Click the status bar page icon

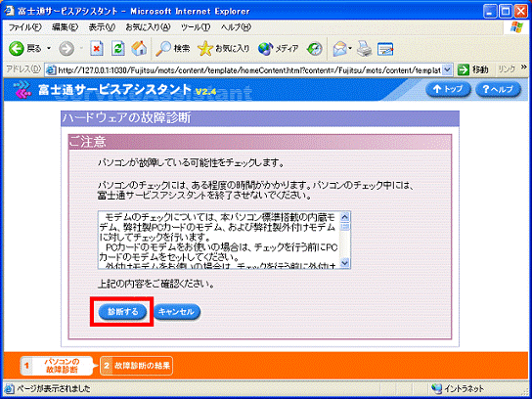coord(10,389)
